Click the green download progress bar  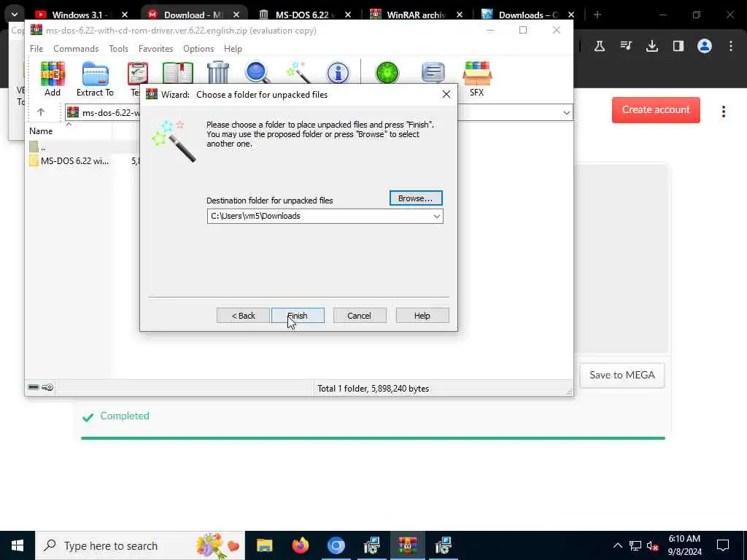tap(373, 438)
